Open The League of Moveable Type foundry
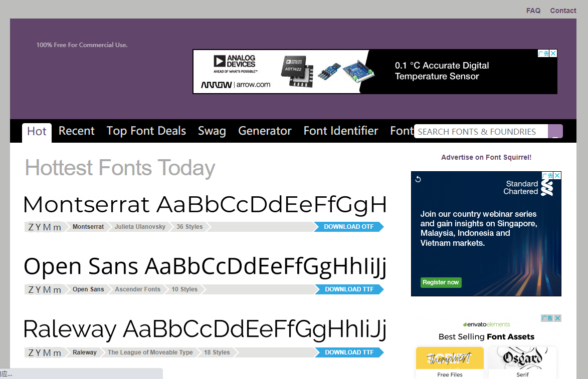588x379 pixels. point(150,352)
